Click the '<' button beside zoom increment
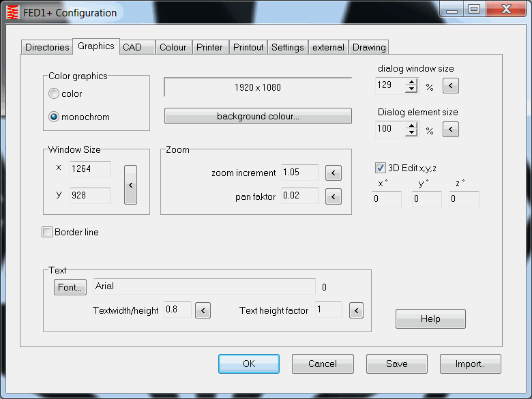Screen dimensions: 532x399 point(333,173)
